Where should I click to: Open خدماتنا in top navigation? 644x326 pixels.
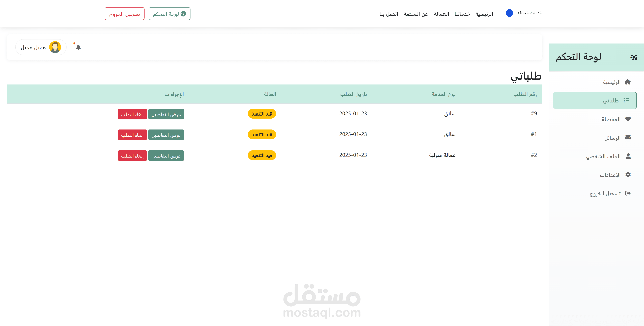[x=462, y=14]
